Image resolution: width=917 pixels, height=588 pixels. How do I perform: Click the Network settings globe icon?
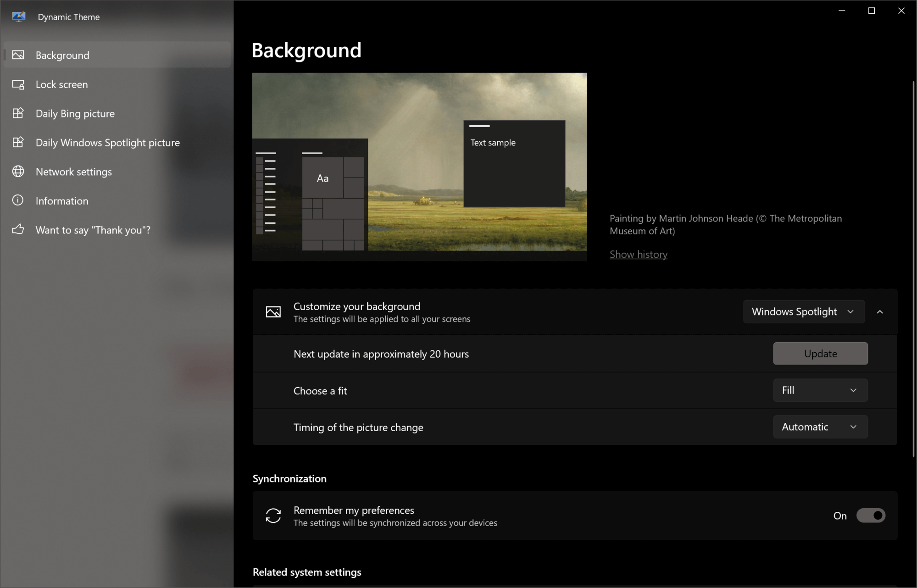18,172
